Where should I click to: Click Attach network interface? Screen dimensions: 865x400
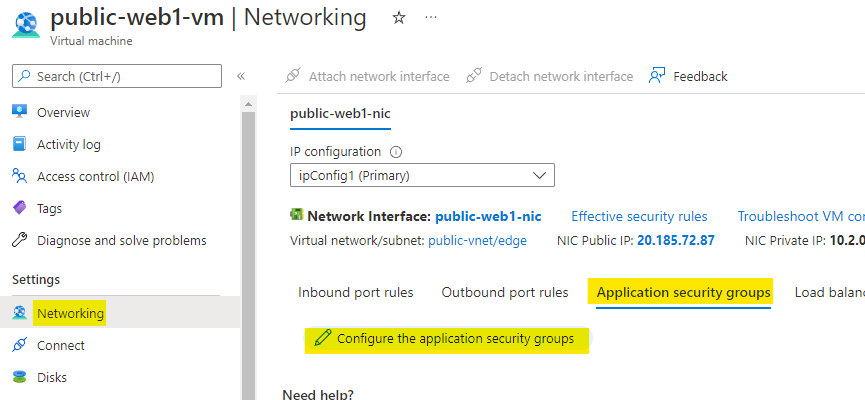367,76
